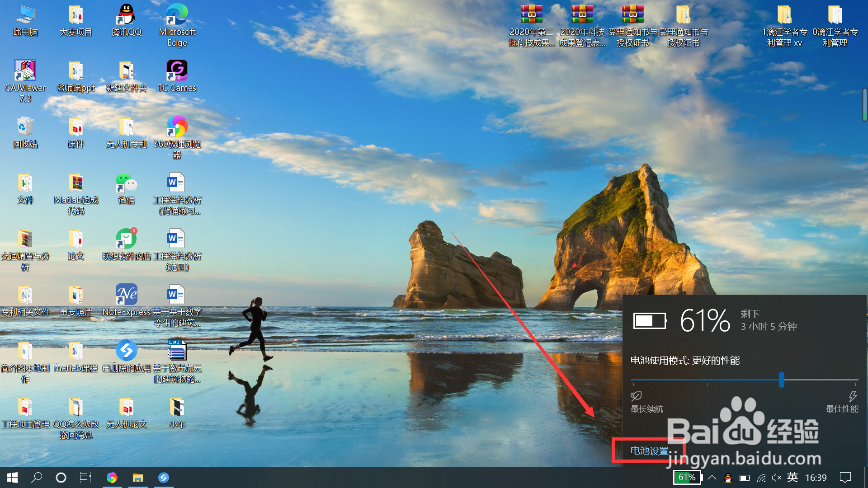Screen dimensions: 868x488
Task: Click the QQ penguin icon in system tray
Action: point(728,478)
